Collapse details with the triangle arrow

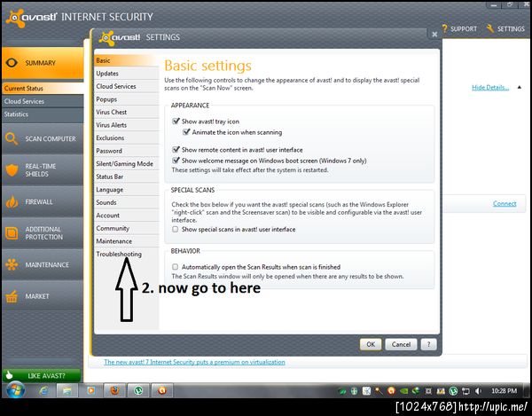[x=519, y=87]
